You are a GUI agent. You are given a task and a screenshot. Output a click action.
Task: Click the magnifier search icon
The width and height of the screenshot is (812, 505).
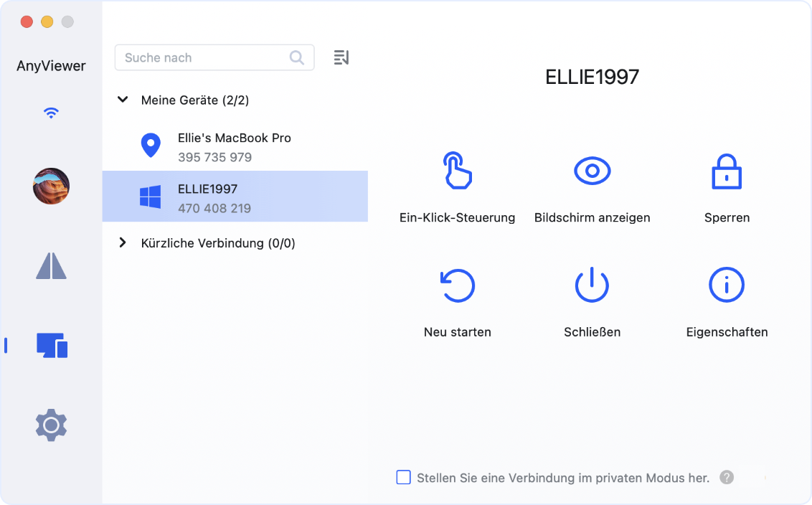pyautogui.click(x=296, y=58)
